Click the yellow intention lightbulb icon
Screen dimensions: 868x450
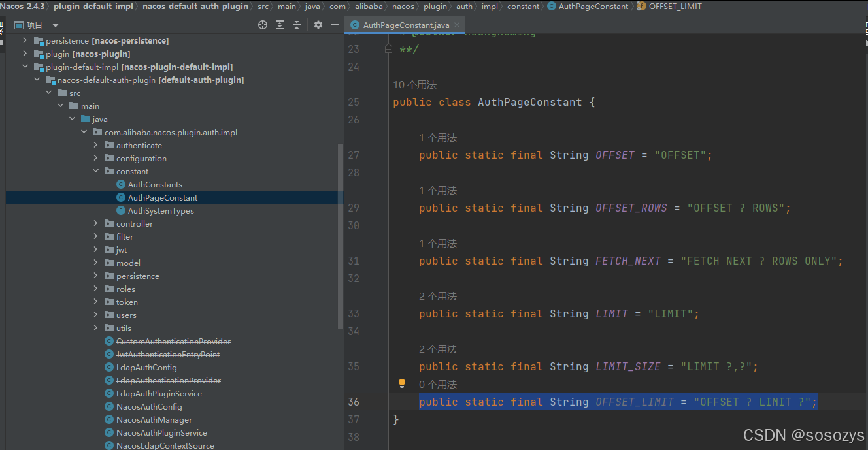click(402, 383)
